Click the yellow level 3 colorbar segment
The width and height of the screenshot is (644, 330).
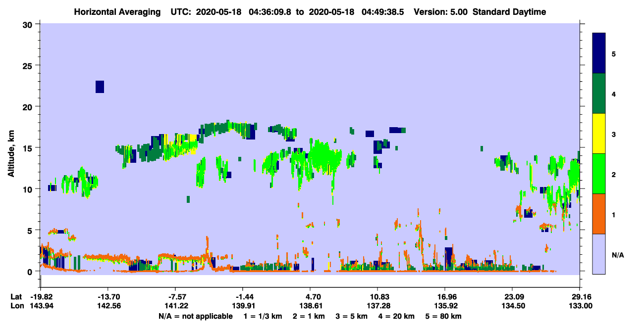599,134
